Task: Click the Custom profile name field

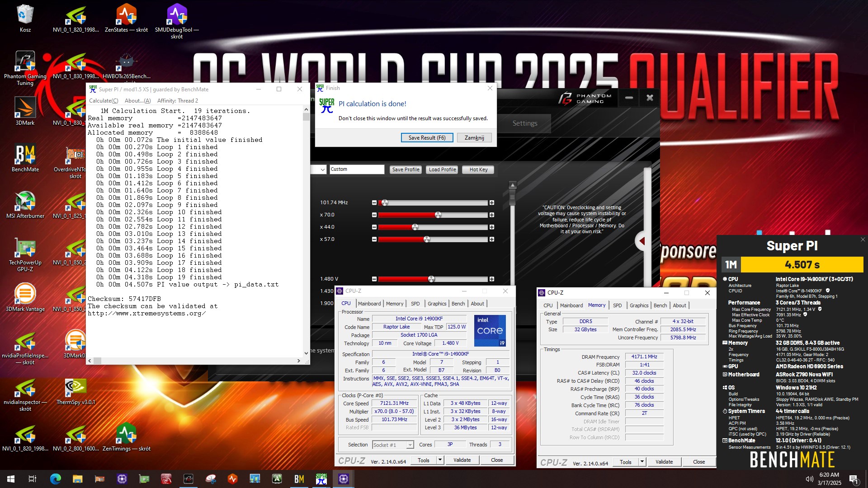Action: point(357,169)
